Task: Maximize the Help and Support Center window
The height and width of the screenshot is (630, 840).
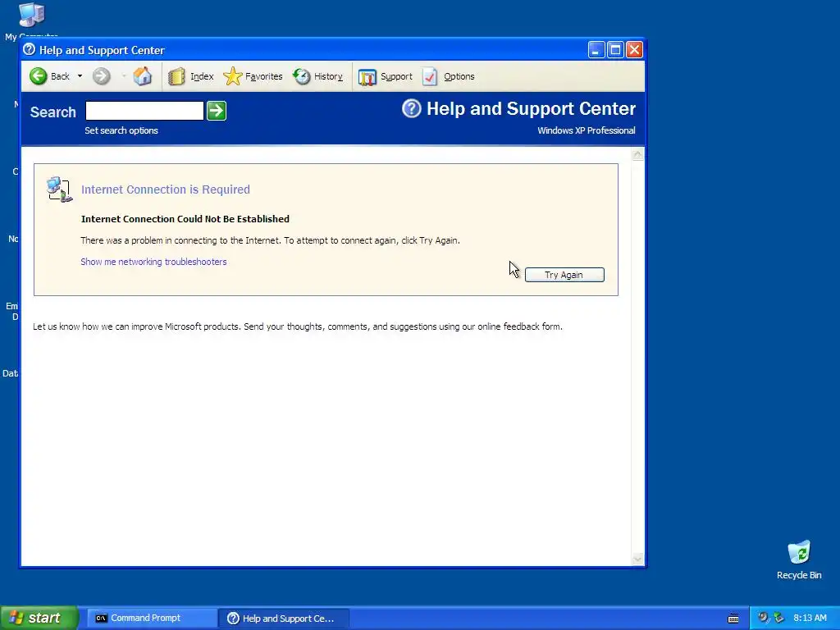Action: tap(615, 50)
